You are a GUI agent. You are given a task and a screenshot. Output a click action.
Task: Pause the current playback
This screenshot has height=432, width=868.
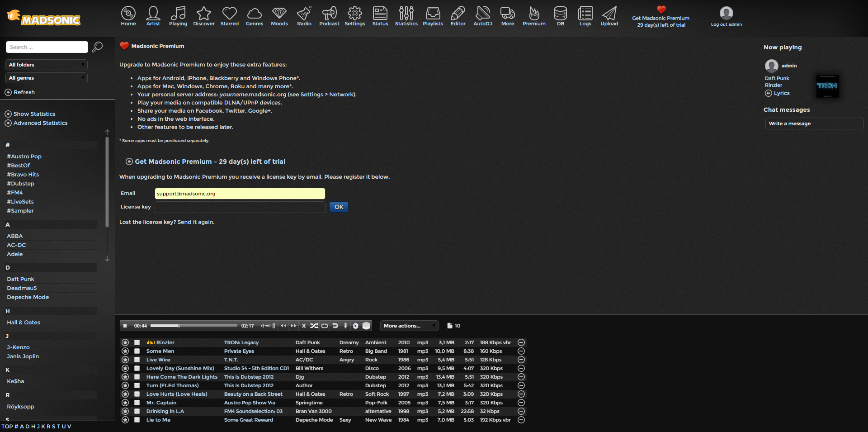[125, 326]
